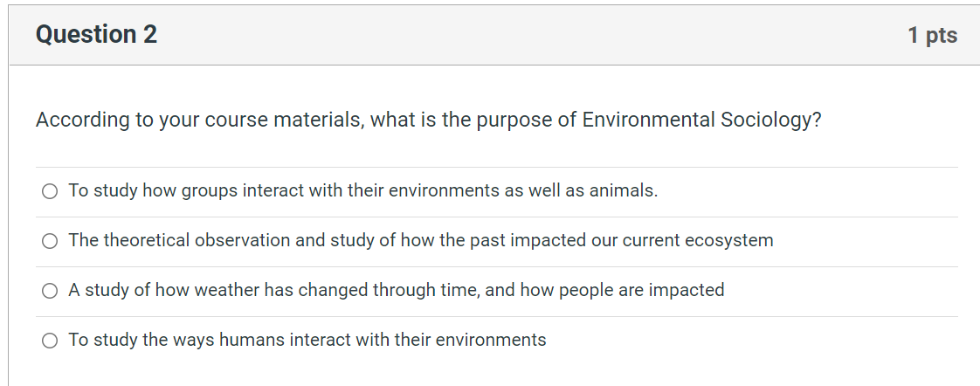This screenshot has width=980, height=386.
Task: Click the "1 pts" points label
Action: [932, 36]
